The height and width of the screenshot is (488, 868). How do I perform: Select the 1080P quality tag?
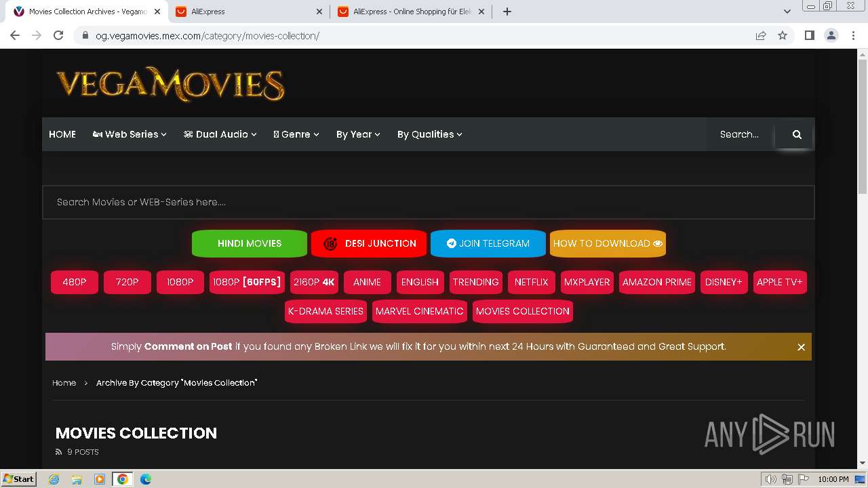[180, 282]
